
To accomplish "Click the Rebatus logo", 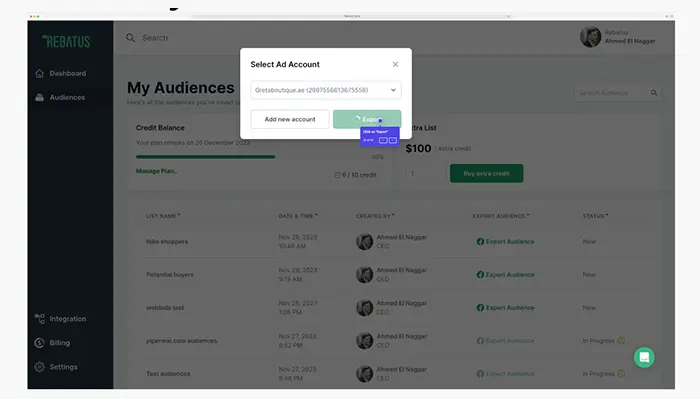I will click(x=67, y=41).
